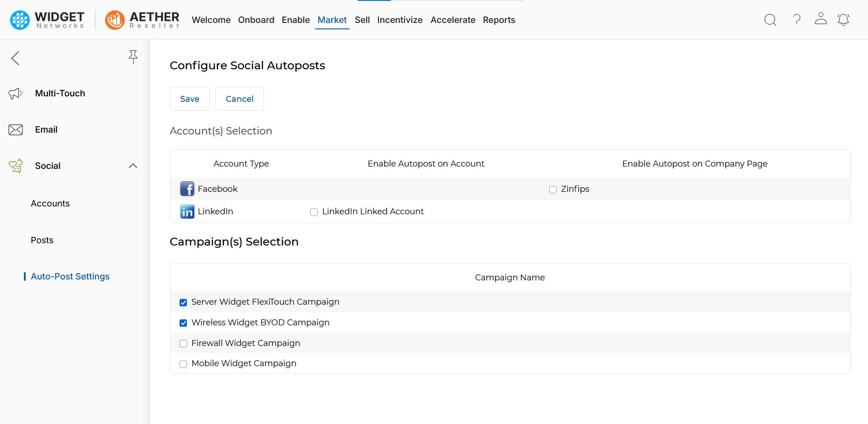Image resolution: width=868 pixels, height=424 pixels.
Task: Enable the Zinfips company page checkbox
Action: [553, 190]
